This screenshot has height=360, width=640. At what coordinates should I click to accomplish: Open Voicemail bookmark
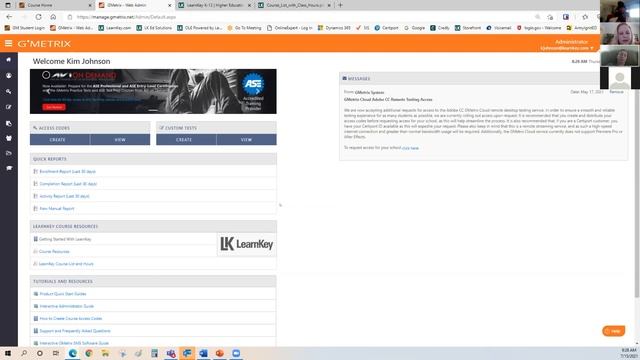(x=498, y=28)
